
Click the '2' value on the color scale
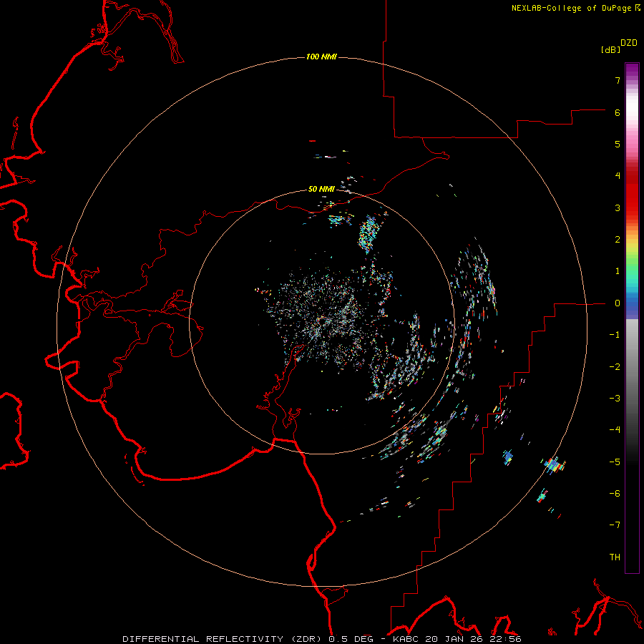coord(618,240)
